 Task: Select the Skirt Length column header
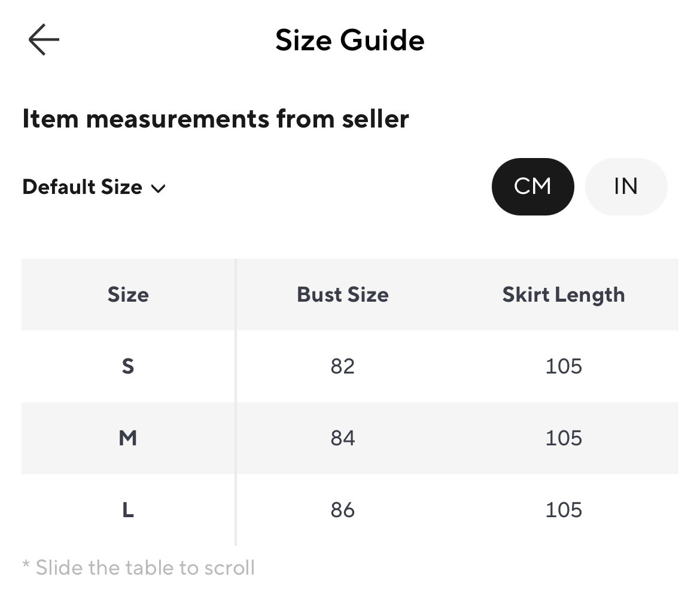coord(564,296)
